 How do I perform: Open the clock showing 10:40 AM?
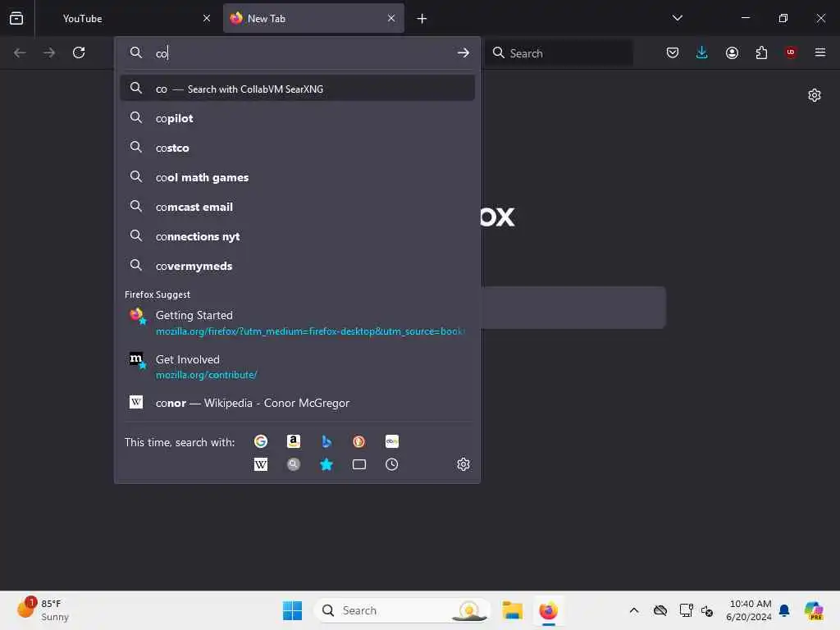point(749,610)
